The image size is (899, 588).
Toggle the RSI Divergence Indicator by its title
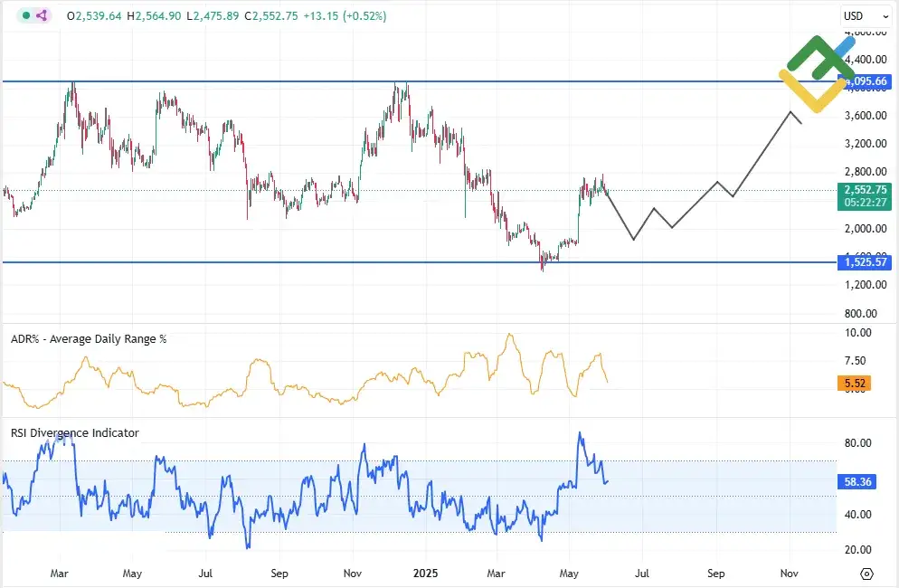click(74, 432)
